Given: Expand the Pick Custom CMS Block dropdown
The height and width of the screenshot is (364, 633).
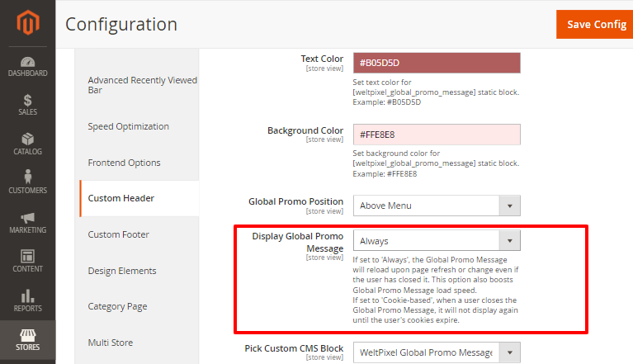Looking at the screenshot, I should click(x=437, y=353).
